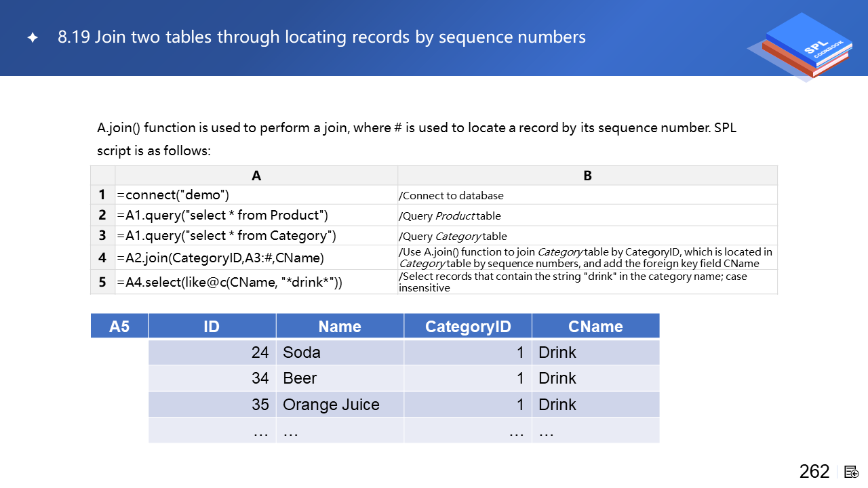Click the A2.join formula cell
The width and height of the screenshot is (868, 488).
pos(256,258)
